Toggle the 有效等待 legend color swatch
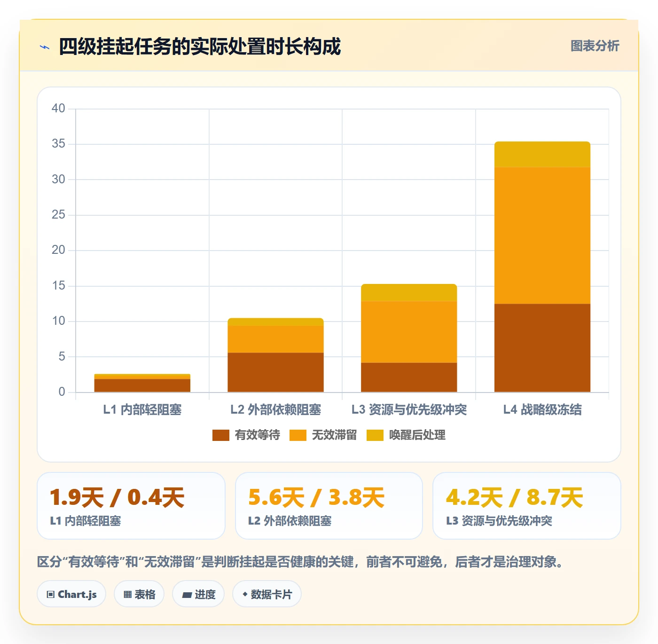This screenshot has height=644, width=658. coord(220,435)
